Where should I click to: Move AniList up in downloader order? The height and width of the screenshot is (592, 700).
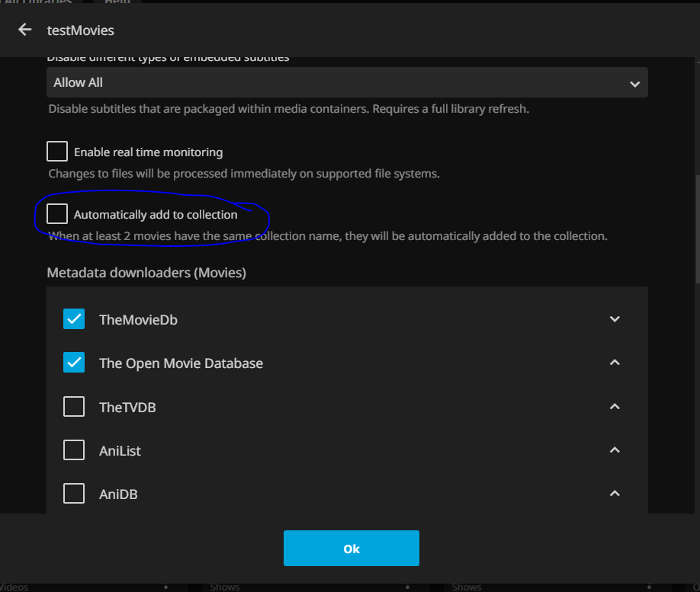pos(615,450)
